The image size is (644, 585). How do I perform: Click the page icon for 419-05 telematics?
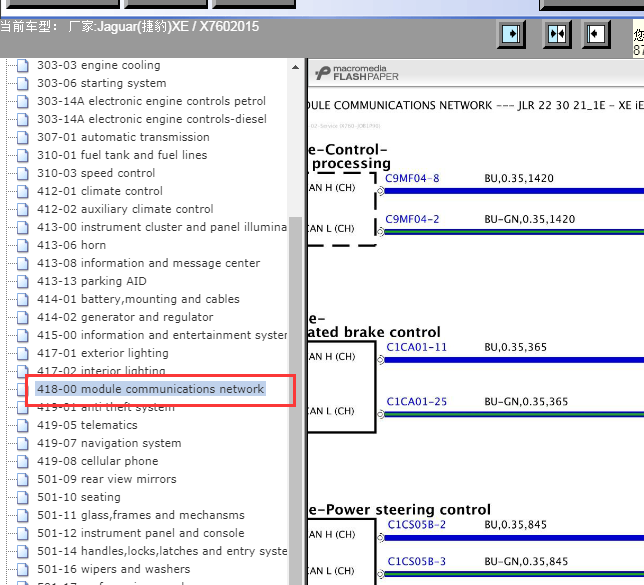[23, 425]
